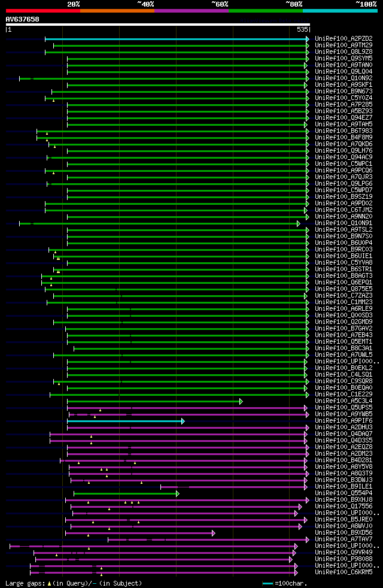Open hit UniRef100_Q8L9Z8
This screenshot has height=588, width=383.
tap(344, 51)
